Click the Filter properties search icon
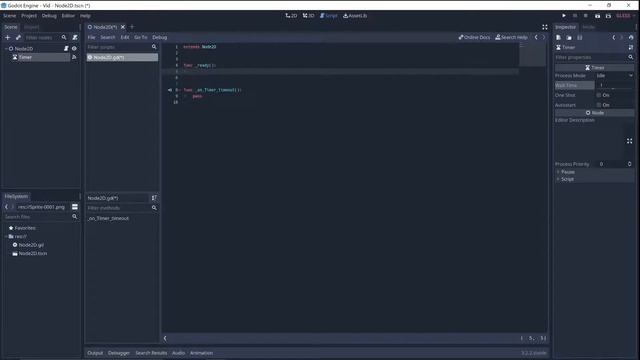The width and height of the screenshot is (640, 360). pos(631,57)
